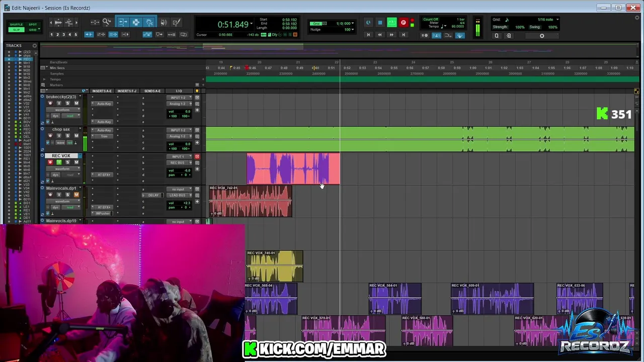Select the Selector tool
Screen dimensions: 644x362
136,22
